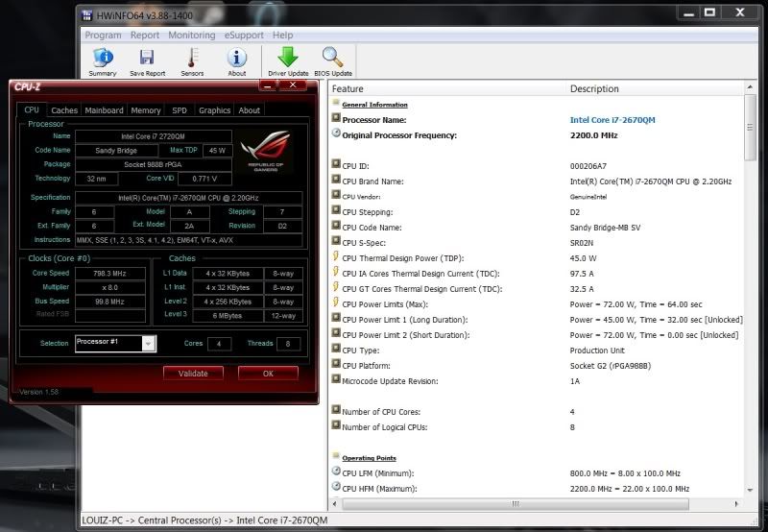Open BIOS Update magnifier icon
This screenshot has height=532, width=768.
point(333,60)
